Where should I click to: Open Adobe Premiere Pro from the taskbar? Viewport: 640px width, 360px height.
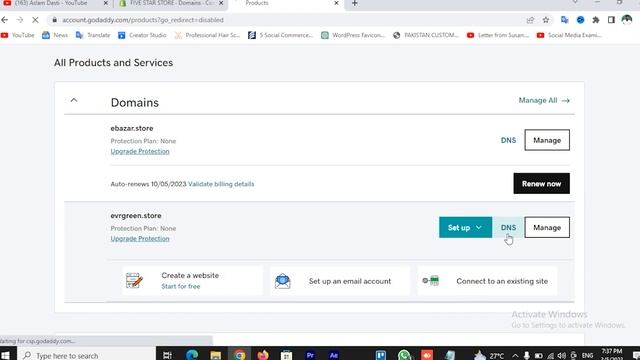pyautogui.click(x=310, y=355)
